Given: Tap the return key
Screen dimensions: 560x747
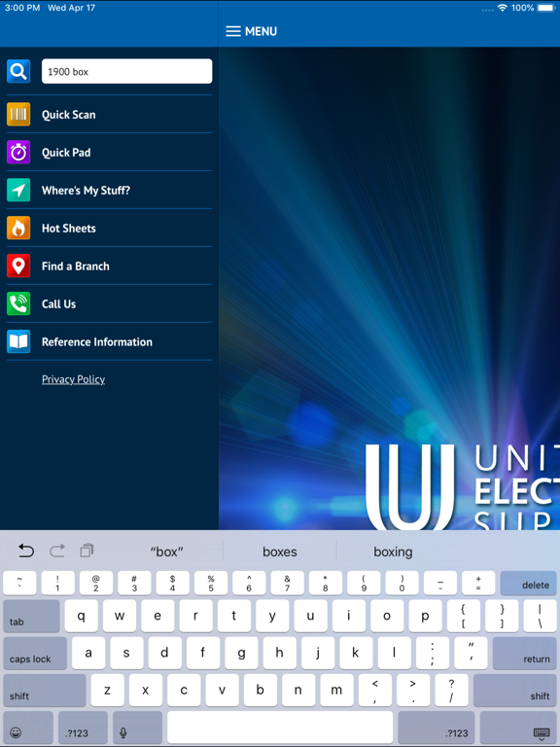Looking at the screenshot, I should click(x=525, y=654).
